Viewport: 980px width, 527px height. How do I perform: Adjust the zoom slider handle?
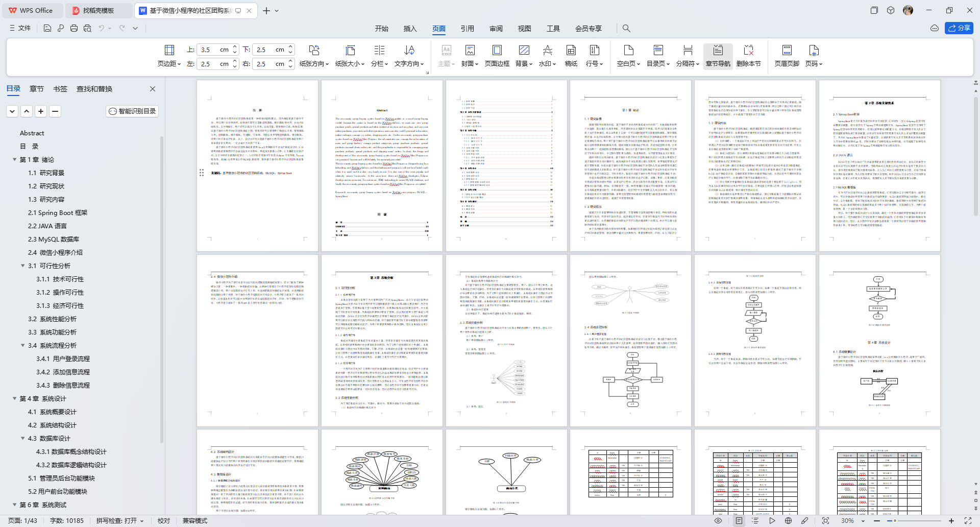[895, 520]
